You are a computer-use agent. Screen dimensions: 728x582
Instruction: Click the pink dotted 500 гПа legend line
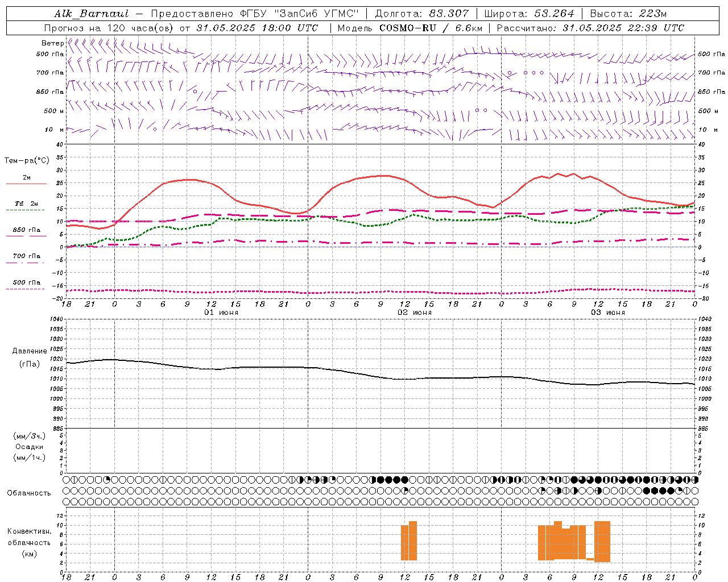coord(25,289)
